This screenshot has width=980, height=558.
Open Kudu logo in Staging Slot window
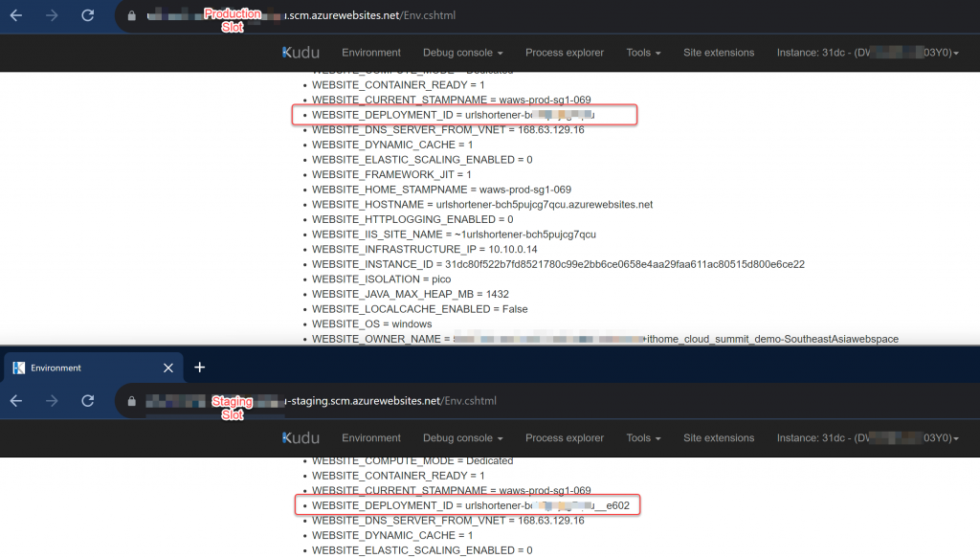tap(301, 438)
